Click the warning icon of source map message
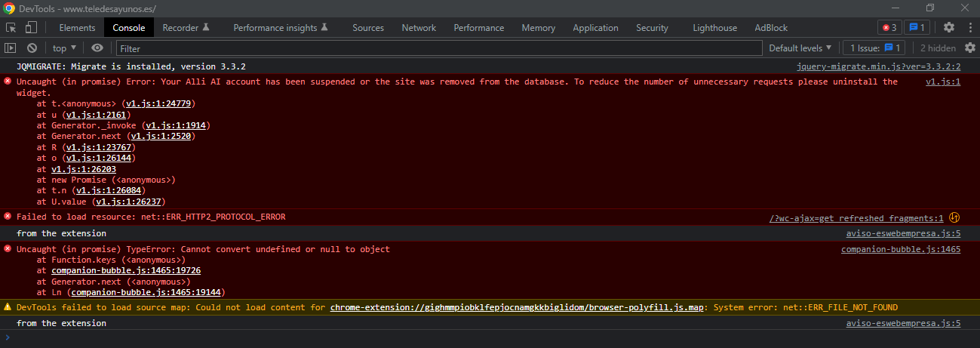Screen dimensions: 980x348 pos(8,307)
